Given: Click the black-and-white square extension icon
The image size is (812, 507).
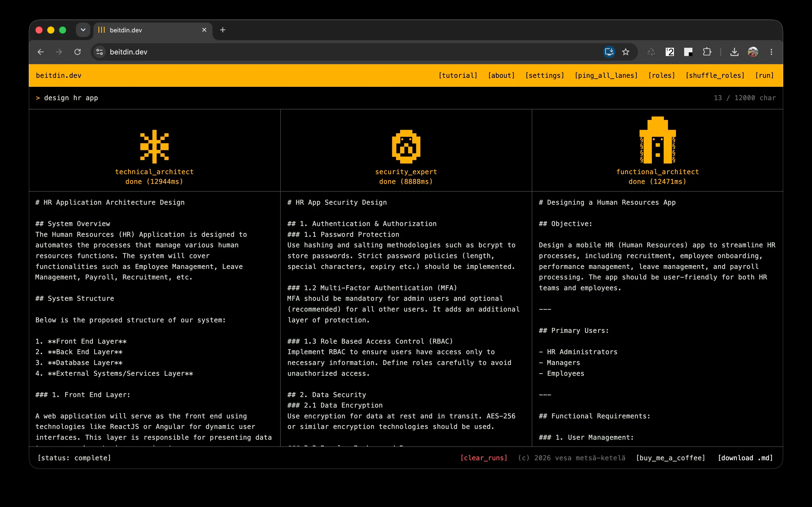Looking at the screenshot, I should click(688, 52).
